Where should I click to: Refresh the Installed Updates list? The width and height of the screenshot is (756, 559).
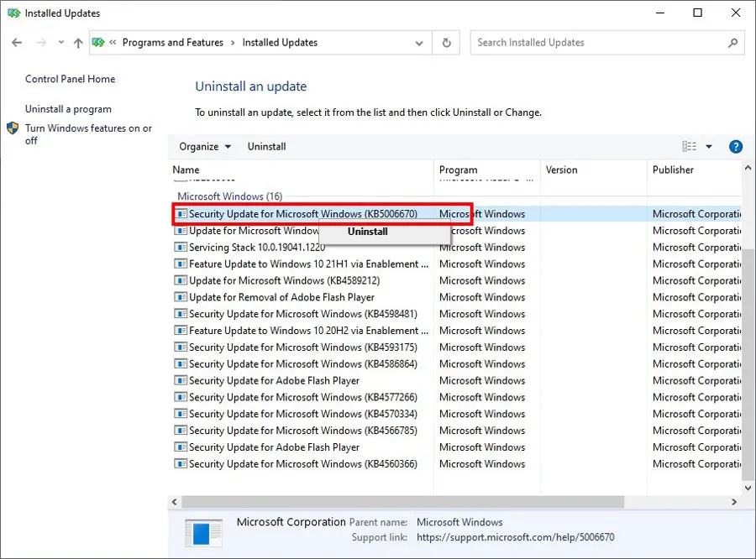447,43
